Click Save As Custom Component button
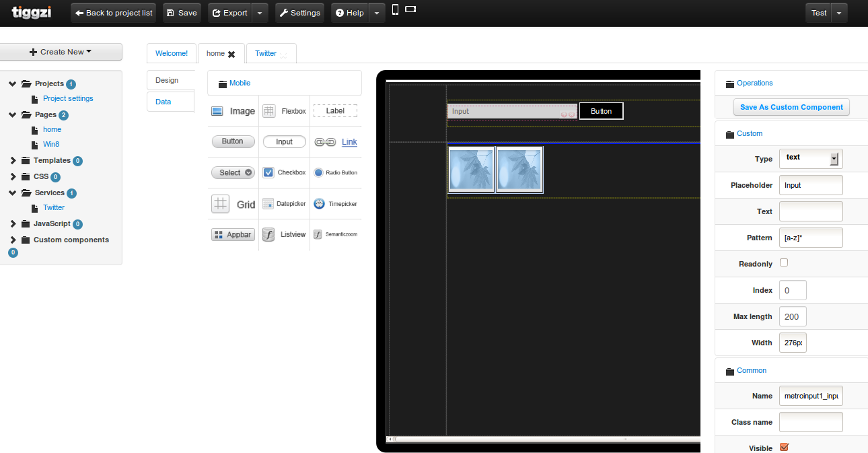The height and width of the screenshot is (453, 868). tap(791, 107)
